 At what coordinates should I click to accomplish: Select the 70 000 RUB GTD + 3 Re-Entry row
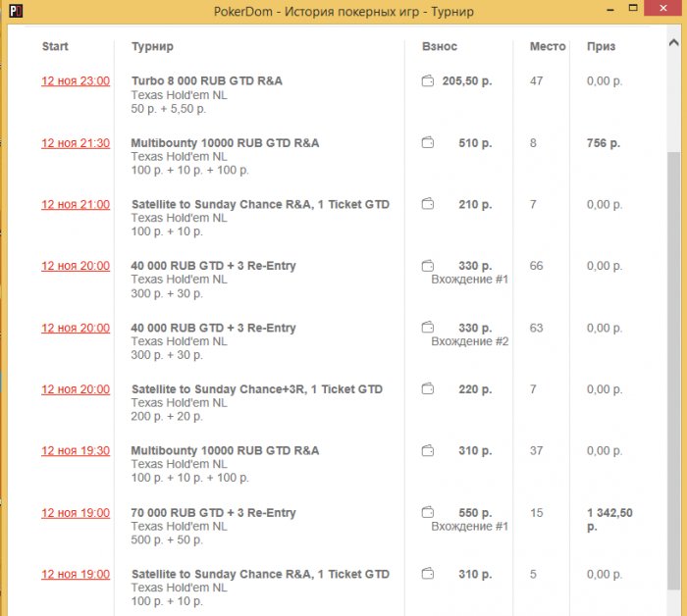click(213, 512)
